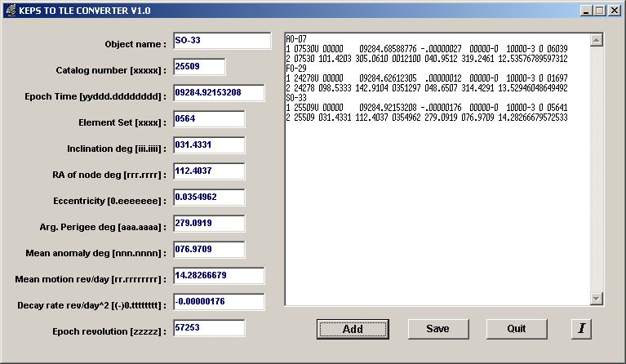The width and height of the screenshot is (626, 364).
Task: Quit the converter application
Action: coord(517,329)
